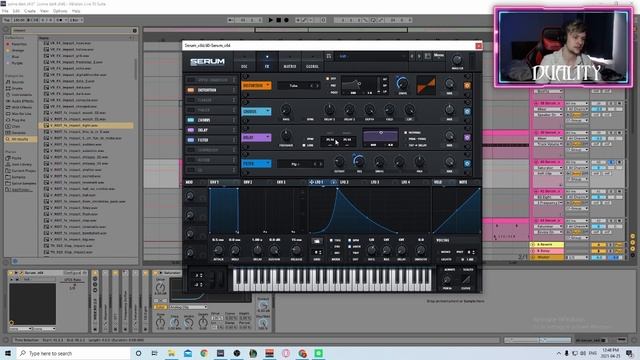
Task: Toggle Chorus in FX rack list
Action: point(191,120)
